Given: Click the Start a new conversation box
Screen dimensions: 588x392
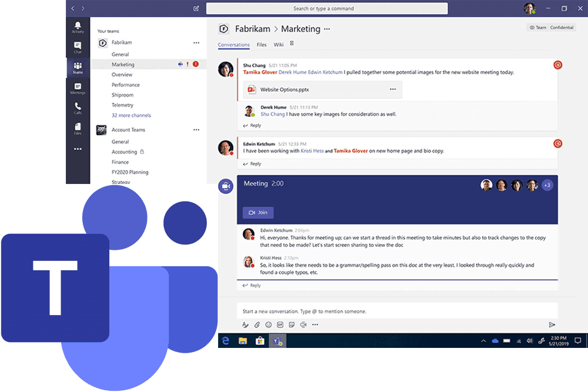Looking at the screenshot, I should 397,311.
